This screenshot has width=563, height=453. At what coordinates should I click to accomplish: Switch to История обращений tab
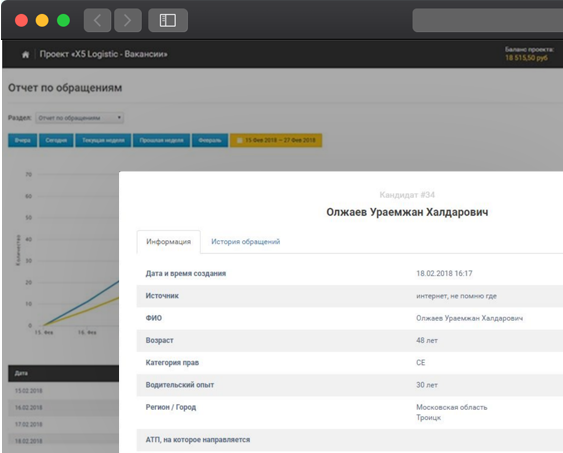pos(246,242)
